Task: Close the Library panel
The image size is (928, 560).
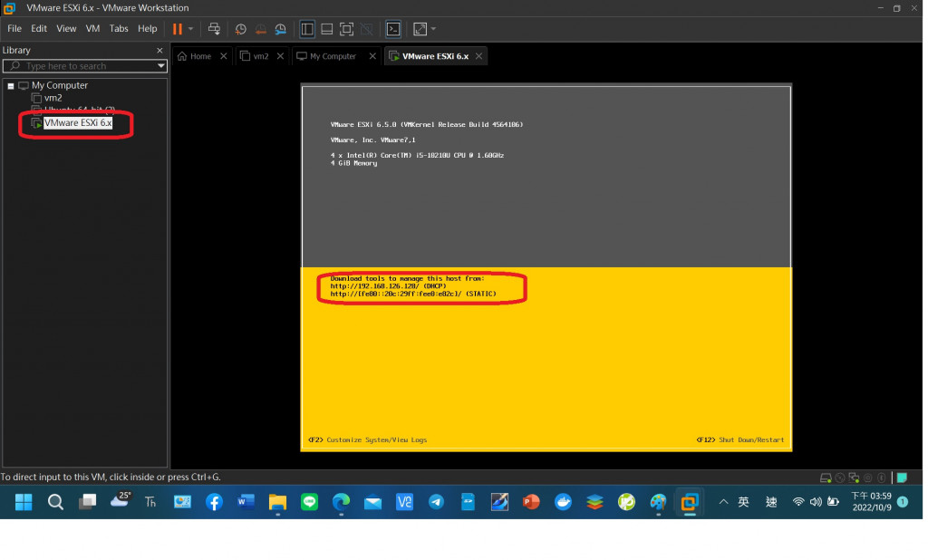Action: click(159, 51)
